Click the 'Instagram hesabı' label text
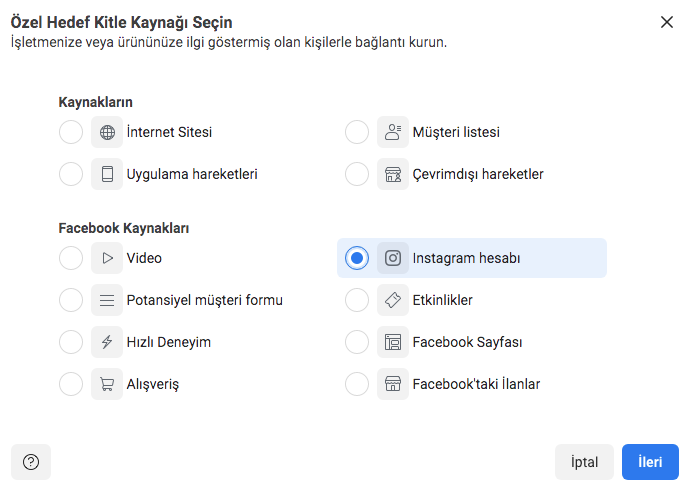Image resolution: width=689 pixels, height=483 pixels. [466, 258]
